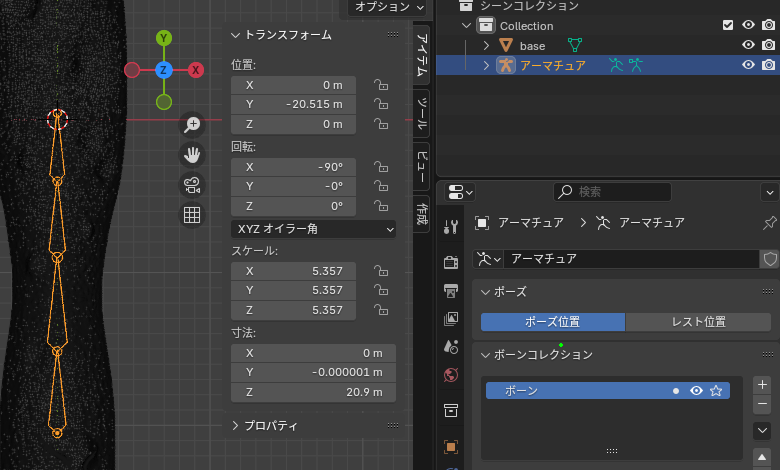
Task: Toggle camera view with the camera icon
Action: 191,185
